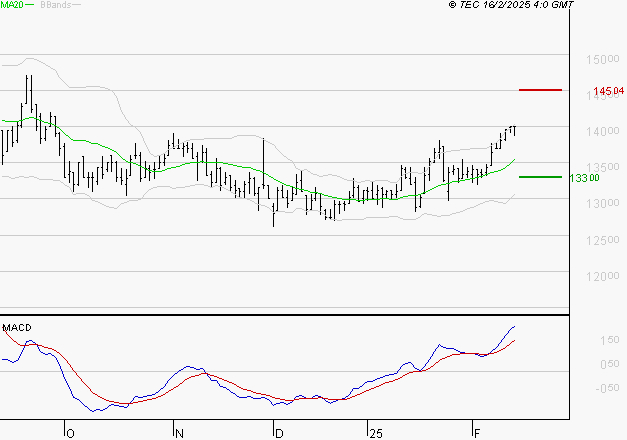The image size is (627, 440).
Task: Click the 135.00 price axis label
Action: pyautogui.click(x=602, y=167)
